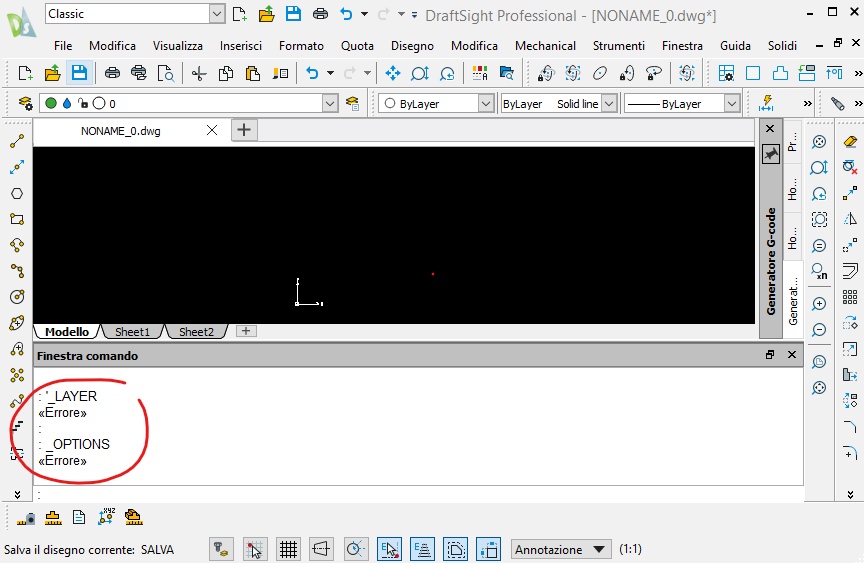Image resolution: width=864 pixels, height=563 pixels.
Task: Click the Paste icon
Action: click(x=252, y=73)
